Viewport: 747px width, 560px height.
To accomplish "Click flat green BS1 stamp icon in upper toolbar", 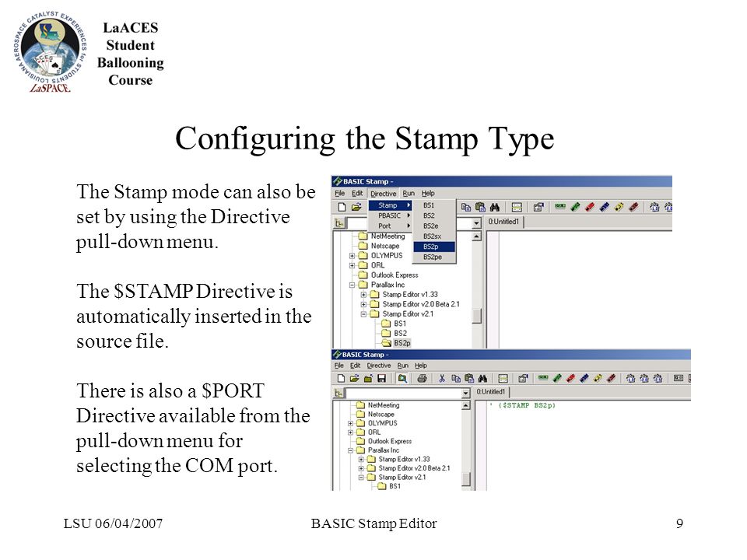I will 560,206.
